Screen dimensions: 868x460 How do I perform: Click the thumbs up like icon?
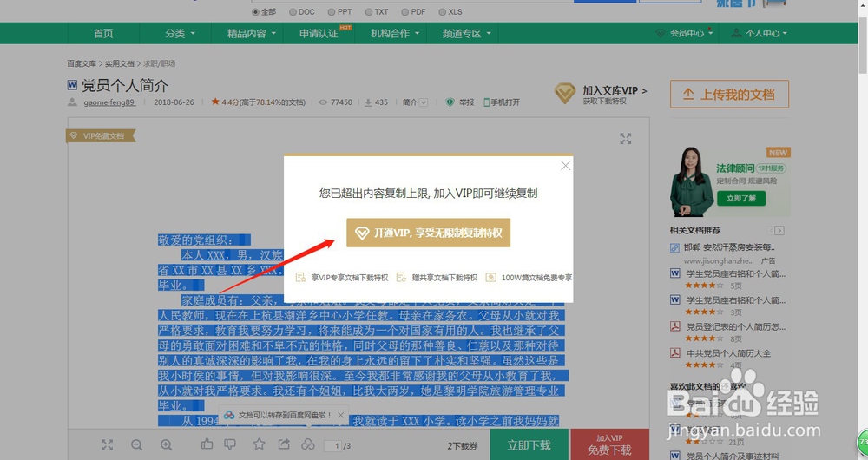tap(207, 444)
